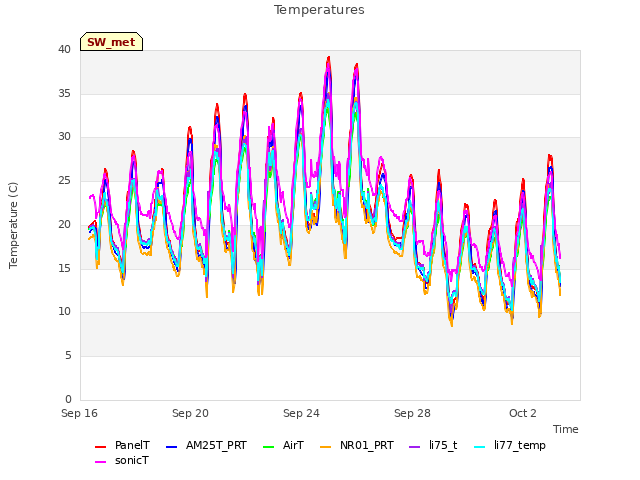
Task: Toggle the AirT legend entry
Action: [283, 445]
